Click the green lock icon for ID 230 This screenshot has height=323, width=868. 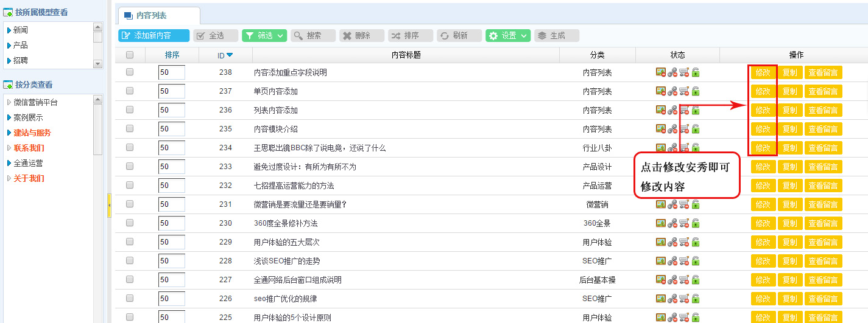pyautogui.click(x=696, y=223)
